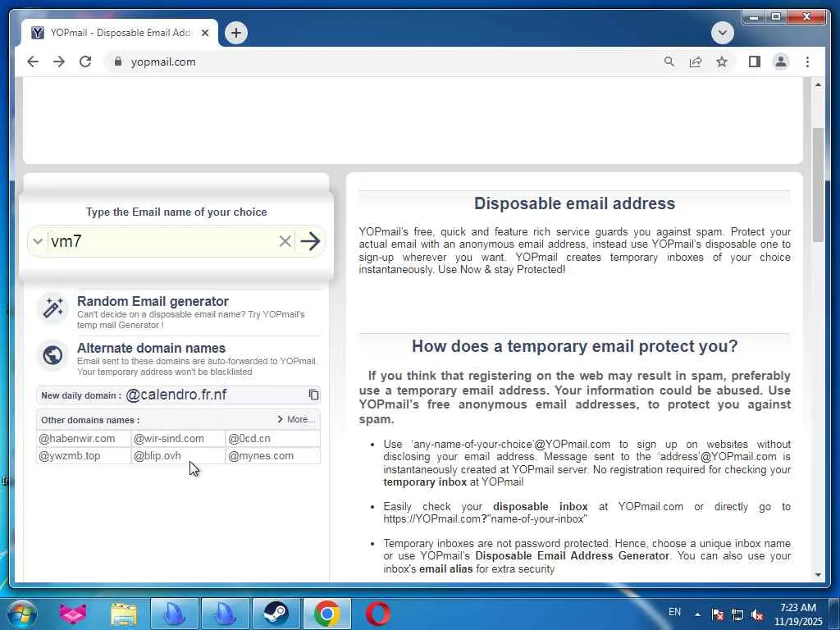Focus the email name input containing vm7

[162, 241]
